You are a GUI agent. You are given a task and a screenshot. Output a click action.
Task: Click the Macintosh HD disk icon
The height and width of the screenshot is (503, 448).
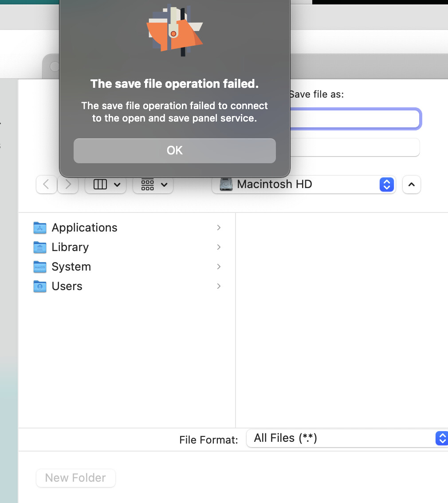point(226,184)
